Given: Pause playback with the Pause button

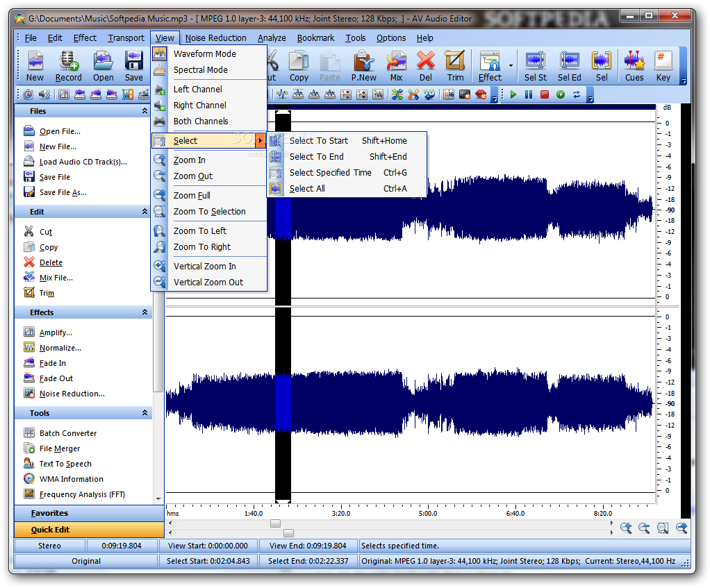Looking at the screenshot, I should click(x=529, y=94).
